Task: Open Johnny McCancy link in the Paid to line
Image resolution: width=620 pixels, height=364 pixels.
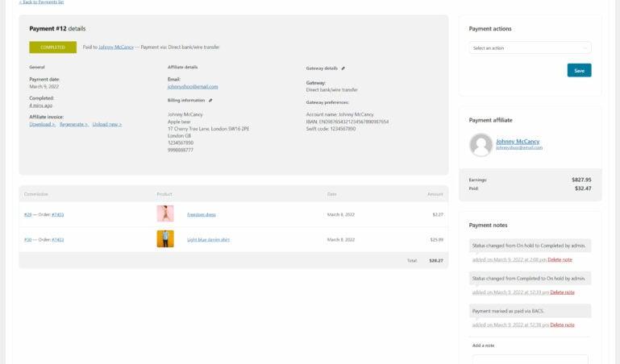Action: click(116, 47)
